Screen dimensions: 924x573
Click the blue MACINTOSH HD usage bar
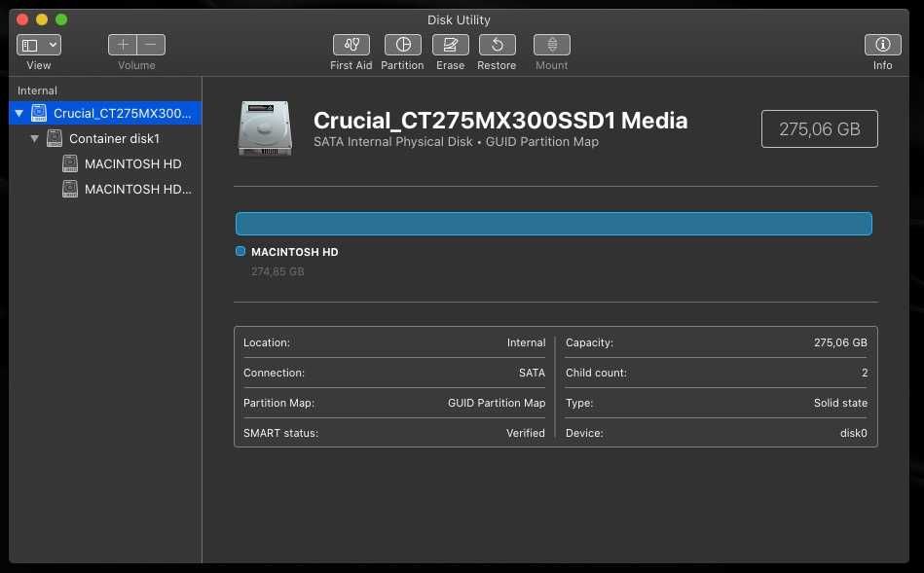(553, 224)
